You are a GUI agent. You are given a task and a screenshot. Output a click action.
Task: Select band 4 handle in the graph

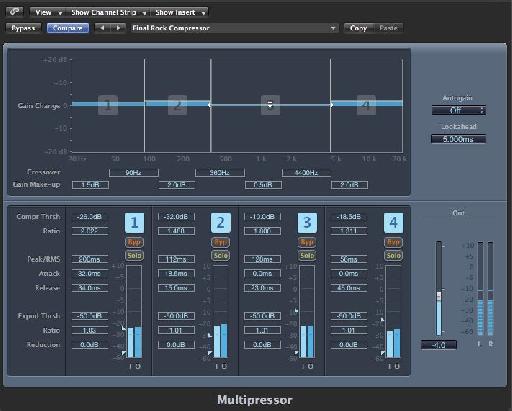[366, 105]
